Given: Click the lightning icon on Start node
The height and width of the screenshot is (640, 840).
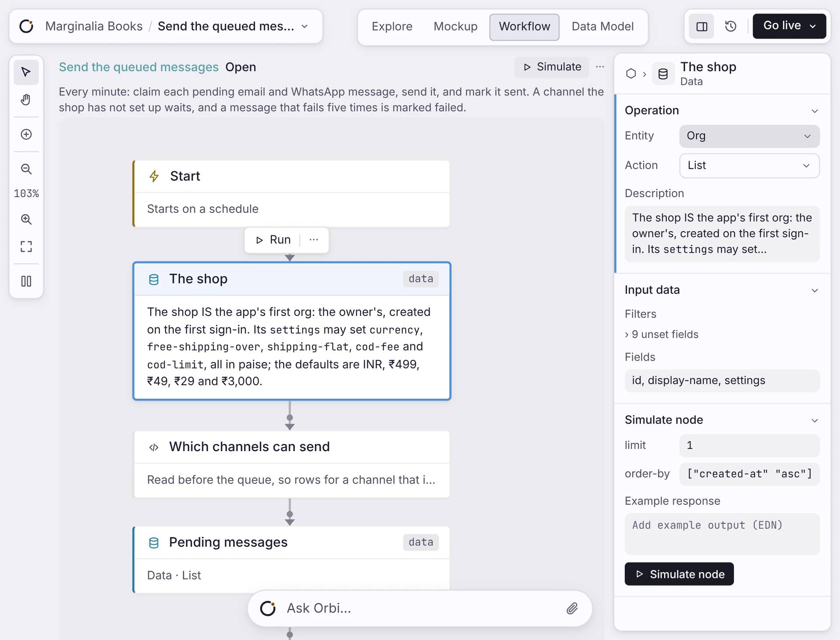Looking at the screenshot, I should pyautogui.click(x=154, y=176).
